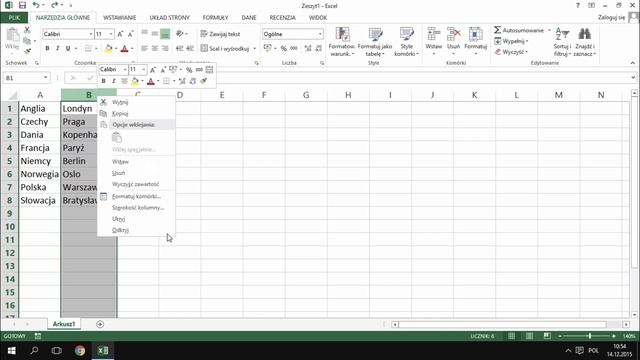Toggle Bold in the ribbon
The width and height of the screenshot is (640, 360).
pyautogui.click(x=47, y=49)
